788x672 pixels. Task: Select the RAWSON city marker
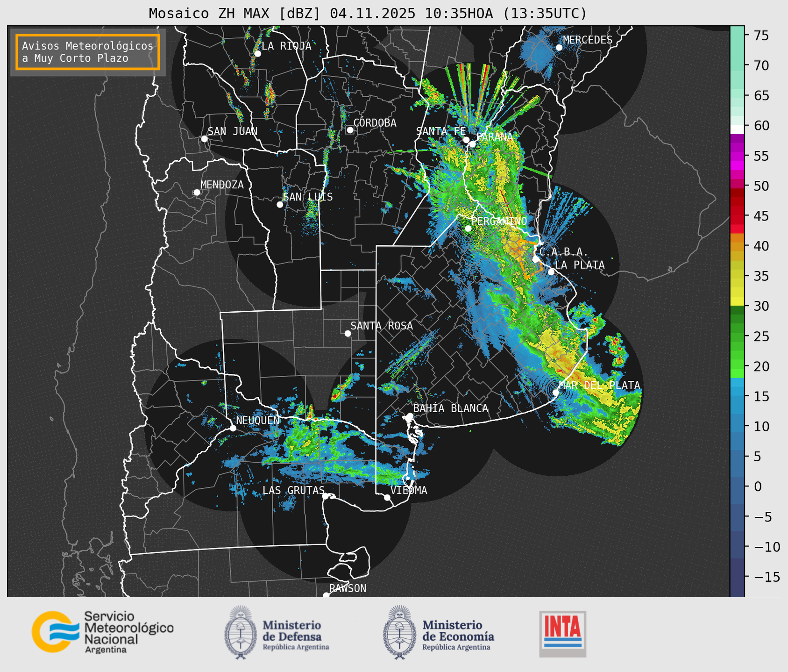(326, 595)
